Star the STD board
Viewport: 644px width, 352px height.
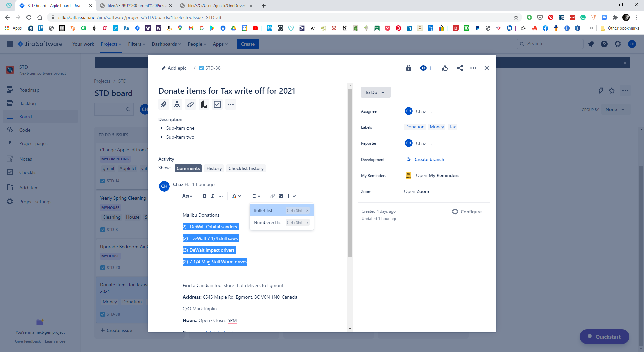coord(612,91)
